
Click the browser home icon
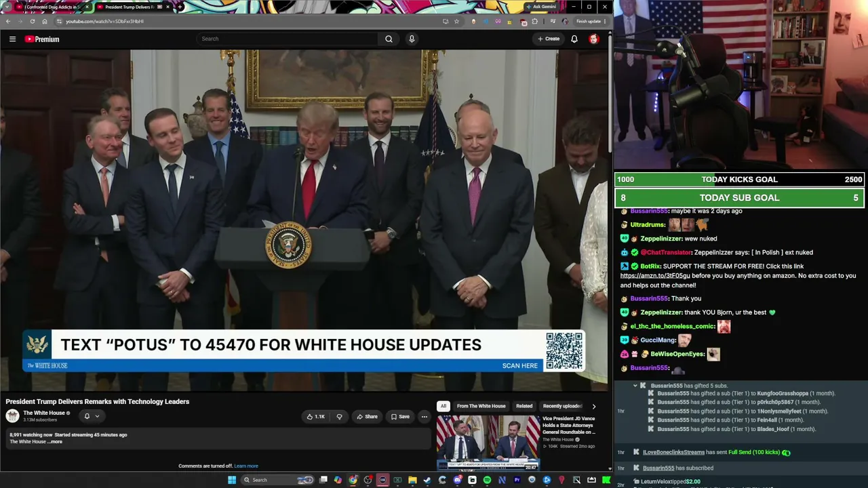pos(45,21)
